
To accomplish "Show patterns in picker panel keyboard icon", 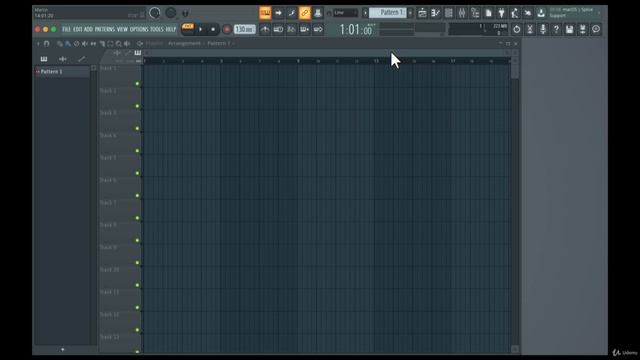I will tap(44, 59).
